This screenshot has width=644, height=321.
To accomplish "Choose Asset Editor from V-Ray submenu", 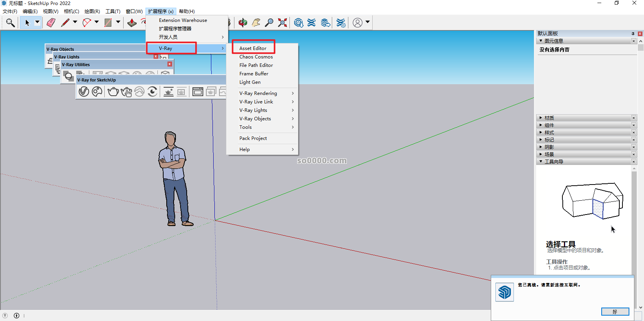I will [x=253, y=48].
